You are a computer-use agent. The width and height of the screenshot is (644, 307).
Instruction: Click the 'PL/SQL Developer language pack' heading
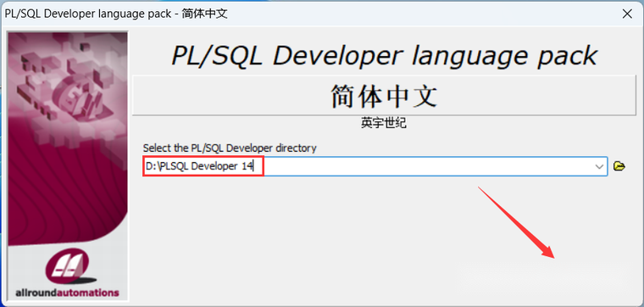pos(384,54)
